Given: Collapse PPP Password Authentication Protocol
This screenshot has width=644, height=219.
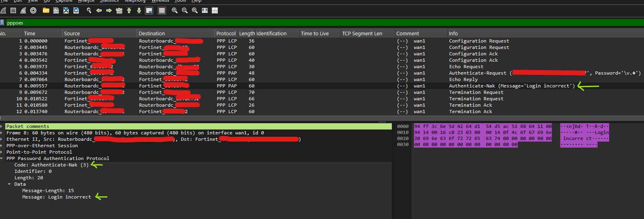Looking at the screenshot, I should tap(2, 158).
